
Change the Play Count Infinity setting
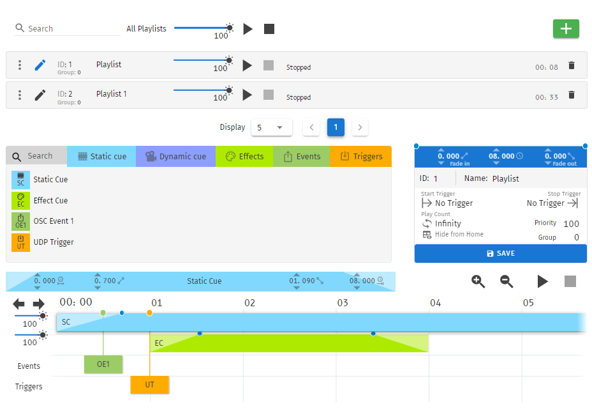click(442, 224)
